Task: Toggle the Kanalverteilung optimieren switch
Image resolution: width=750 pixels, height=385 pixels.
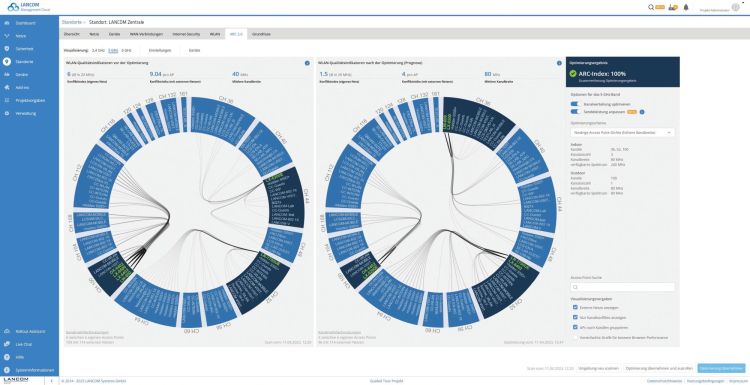Action: [x=575, y=104]
